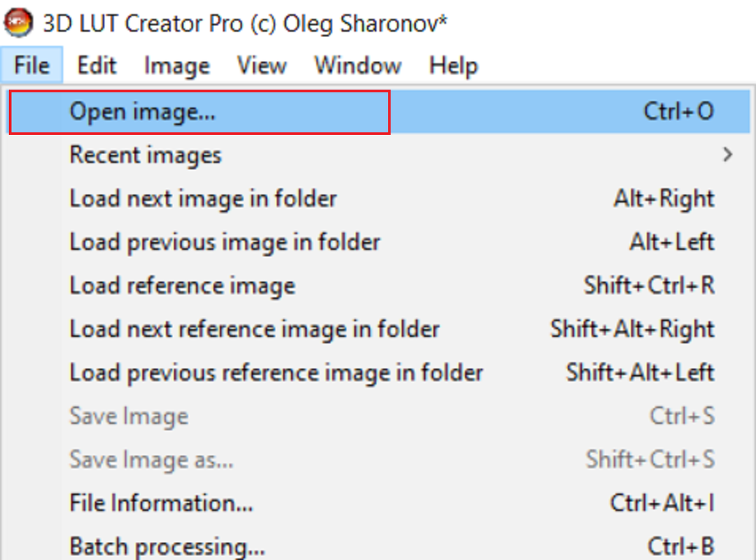Click the disabled Save Image entry
Screen dimensions: 756x560
[x=379, y=416]
